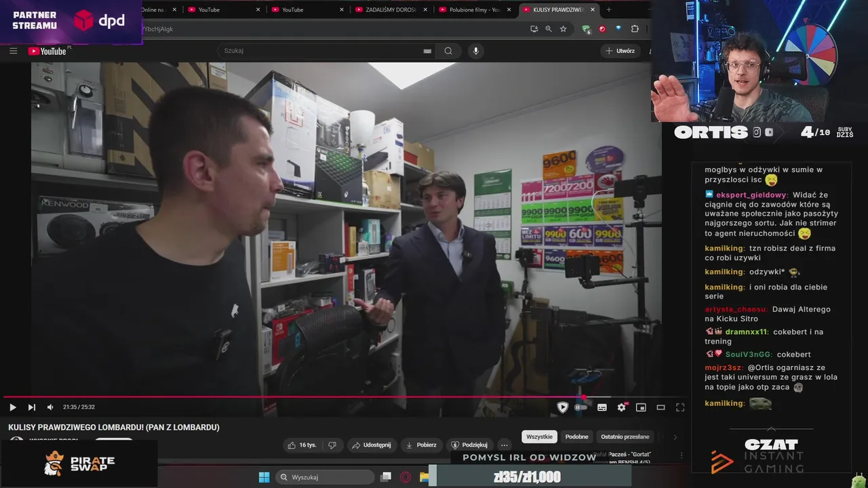The height and width of the screenshot is (488, 868).
Task: Select the Podobne filter chip
Action: click(576, 436)
